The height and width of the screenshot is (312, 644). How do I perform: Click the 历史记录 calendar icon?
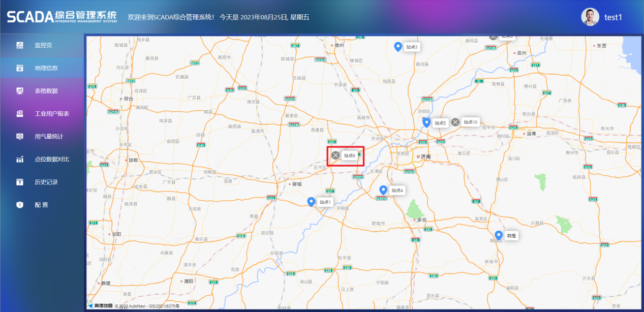pyautogui.click(x=20, y=182)
